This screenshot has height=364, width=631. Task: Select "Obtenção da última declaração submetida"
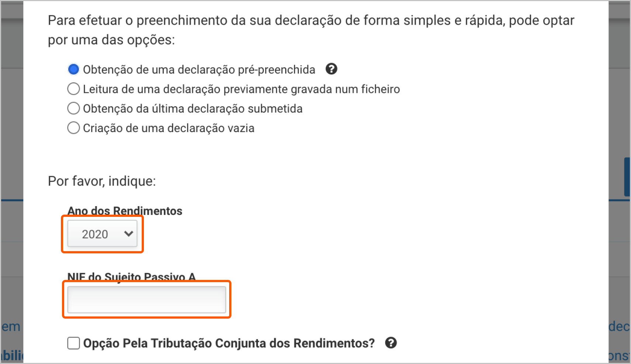(73, 108)
